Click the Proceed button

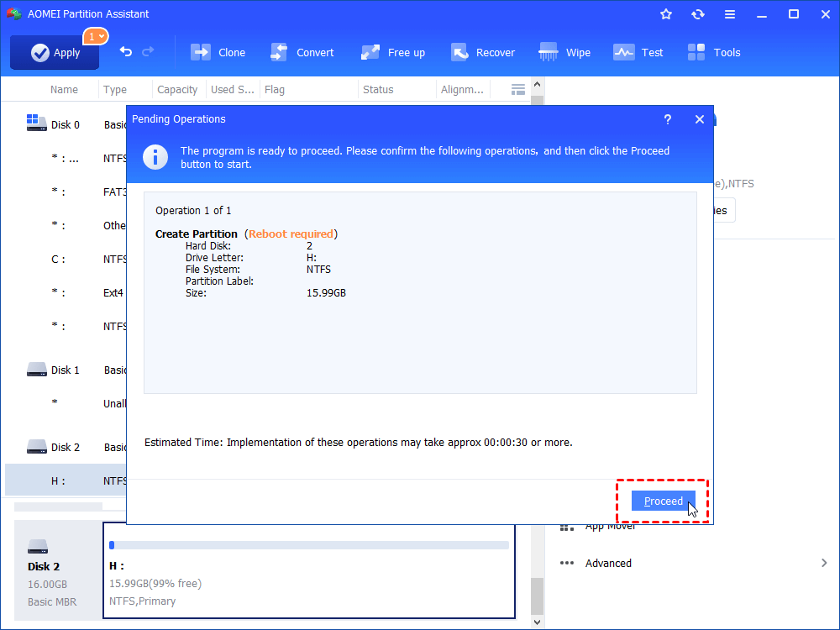coord(664,501)
